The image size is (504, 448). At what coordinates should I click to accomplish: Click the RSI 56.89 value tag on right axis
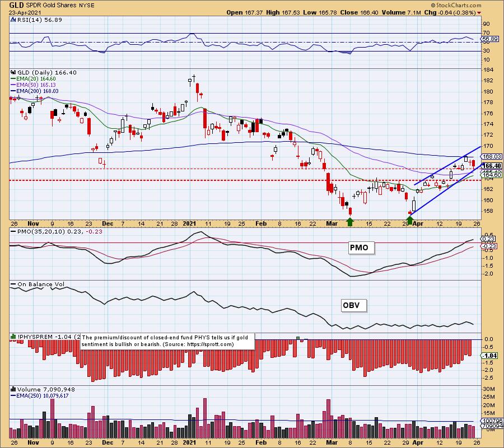coord(490,39)
